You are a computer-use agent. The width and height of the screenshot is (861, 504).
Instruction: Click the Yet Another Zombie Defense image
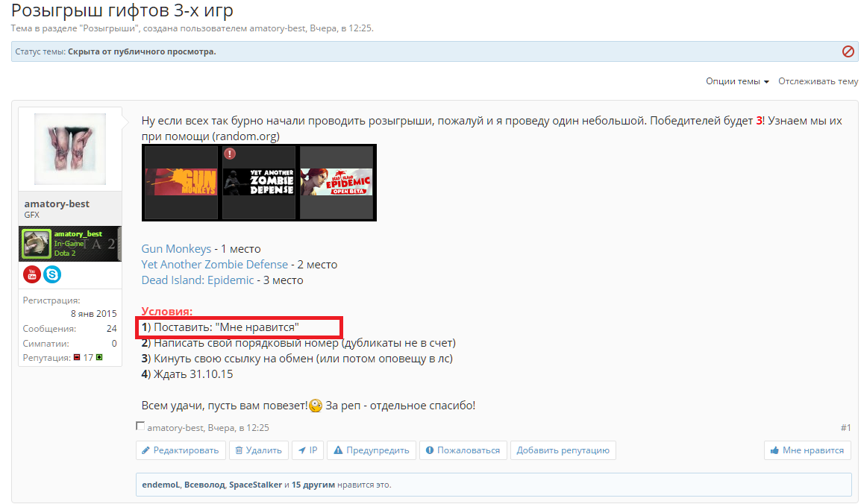coord(259,182)
